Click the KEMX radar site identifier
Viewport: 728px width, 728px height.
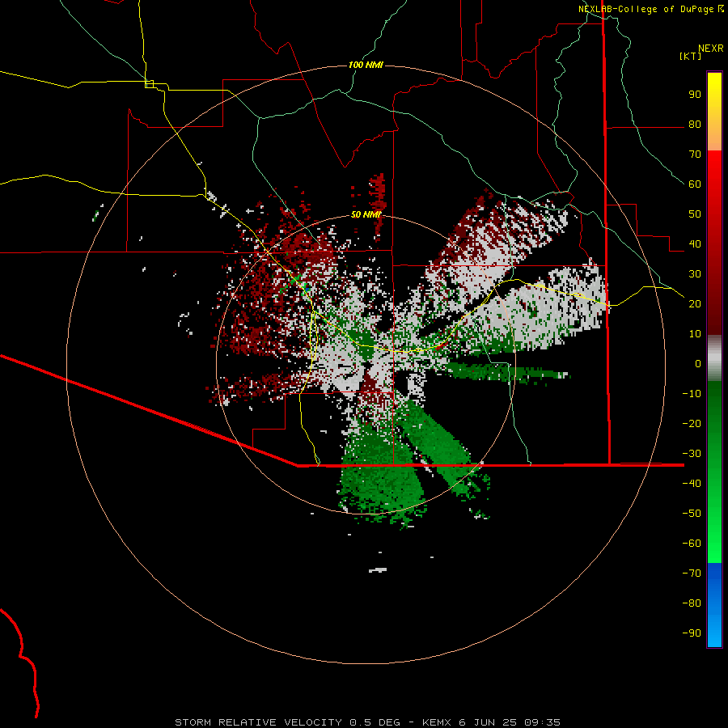(438, 722)
